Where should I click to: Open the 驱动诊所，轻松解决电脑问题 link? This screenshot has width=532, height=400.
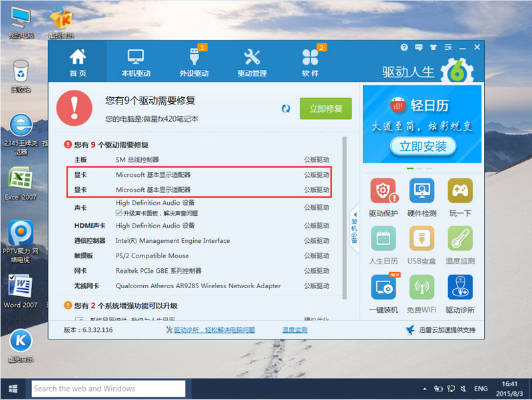pos(214,329)
